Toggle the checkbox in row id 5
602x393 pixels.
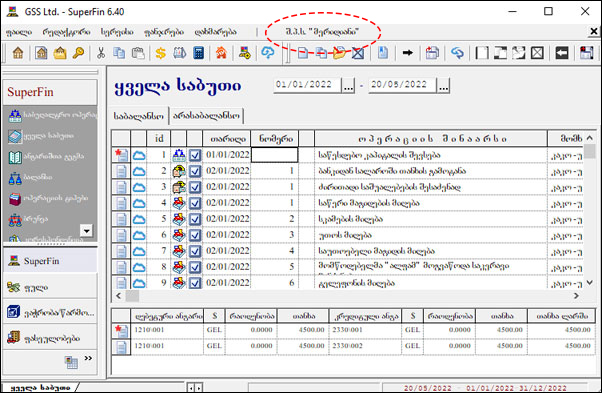click(x=195, y=219)
